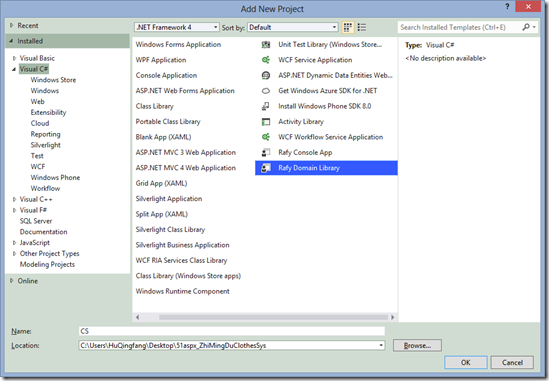
Task: Select Portable Class Library template
Action: (168, 122)
